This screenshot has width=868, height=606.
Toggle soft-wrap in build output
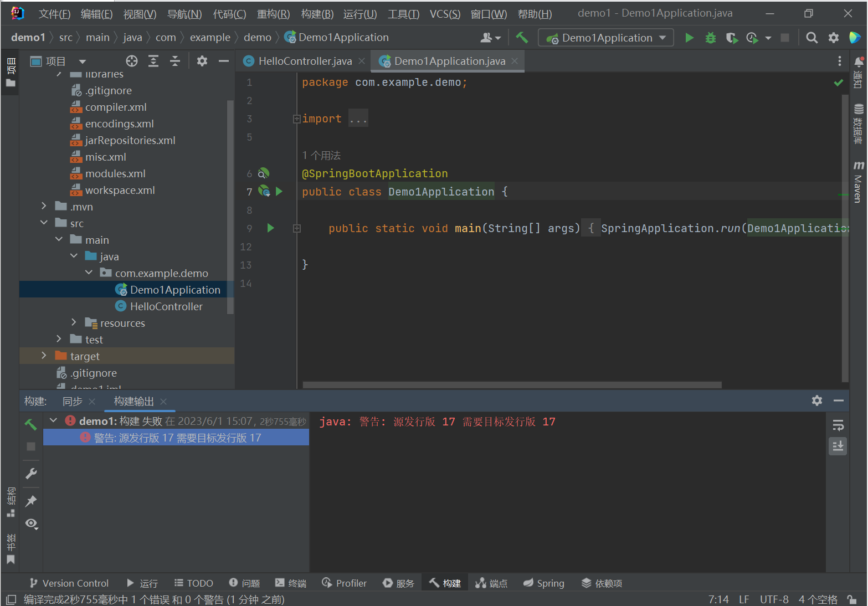coord(838,425)
